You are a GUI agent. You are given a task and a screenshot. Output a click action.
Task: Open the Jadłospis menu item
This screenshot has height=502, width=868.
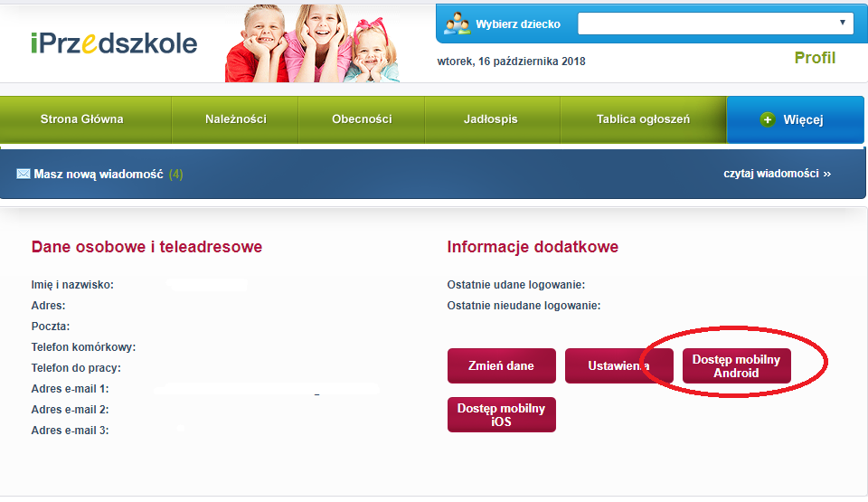coord(490,119)
